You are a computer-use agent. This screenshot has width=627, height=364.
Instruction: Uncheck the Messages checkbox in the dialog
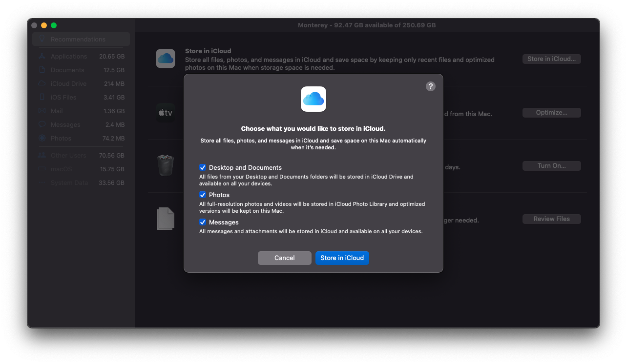203,222
